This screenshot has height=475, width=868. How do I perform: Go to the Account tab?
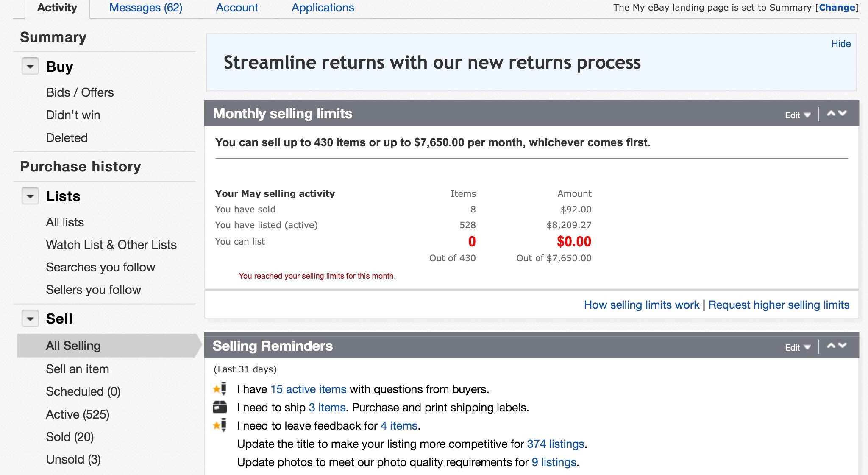click(237, 8)
